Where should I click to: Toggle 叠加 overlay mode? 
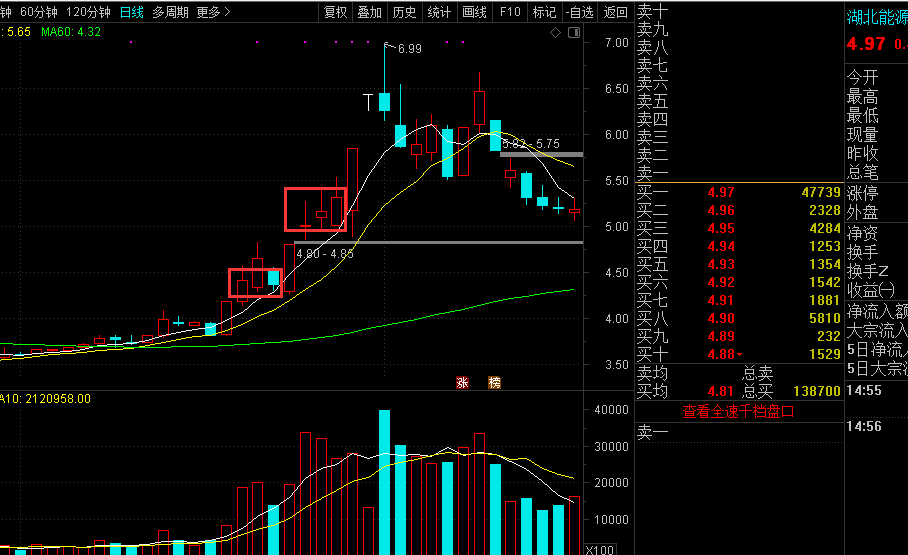coord(370,12)
